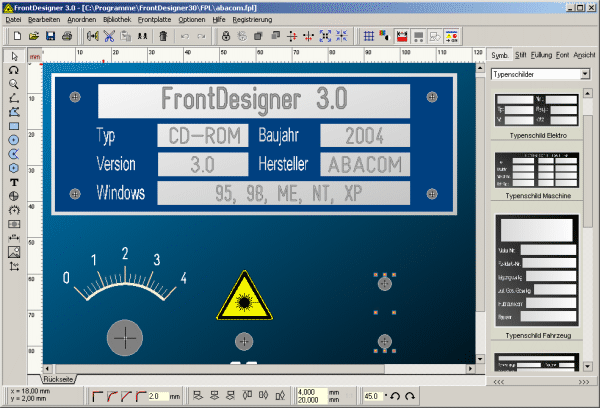Click the 20,000 size field
The height and width of the screenshot is (408, 600).
click(312, 400)
